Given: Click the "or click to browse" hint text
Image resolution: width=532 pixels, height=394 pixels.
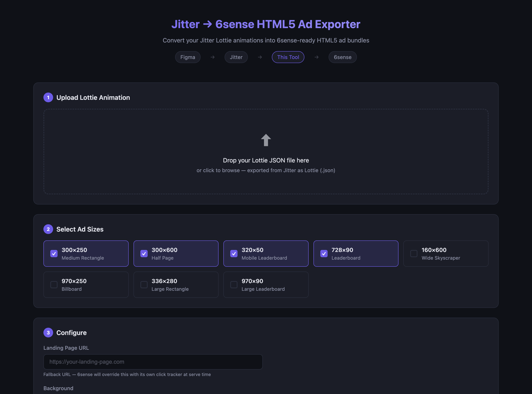Looking at the screenshot, I should coord(266,170).
